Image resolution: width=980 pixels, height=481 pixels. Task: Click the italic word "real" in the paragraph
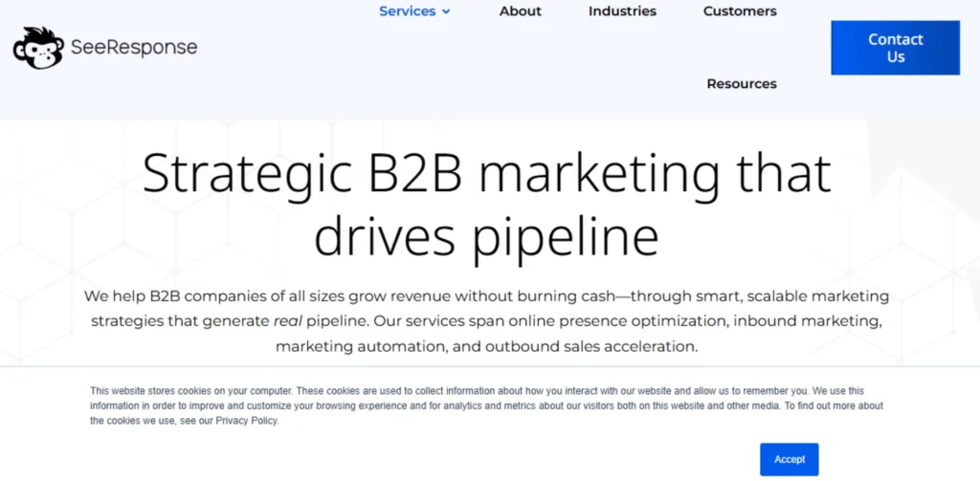click(x=288, y=321)
